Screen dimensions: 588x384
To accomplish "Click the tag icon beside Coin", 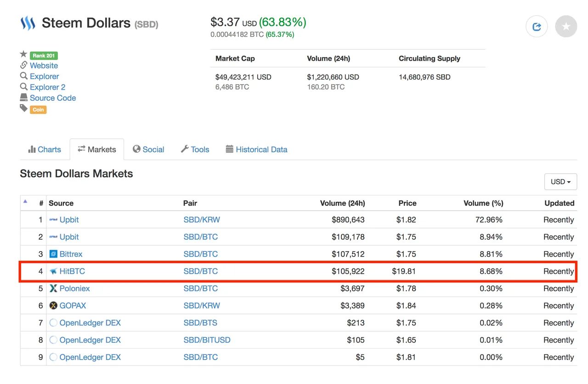I will (24, 109).
